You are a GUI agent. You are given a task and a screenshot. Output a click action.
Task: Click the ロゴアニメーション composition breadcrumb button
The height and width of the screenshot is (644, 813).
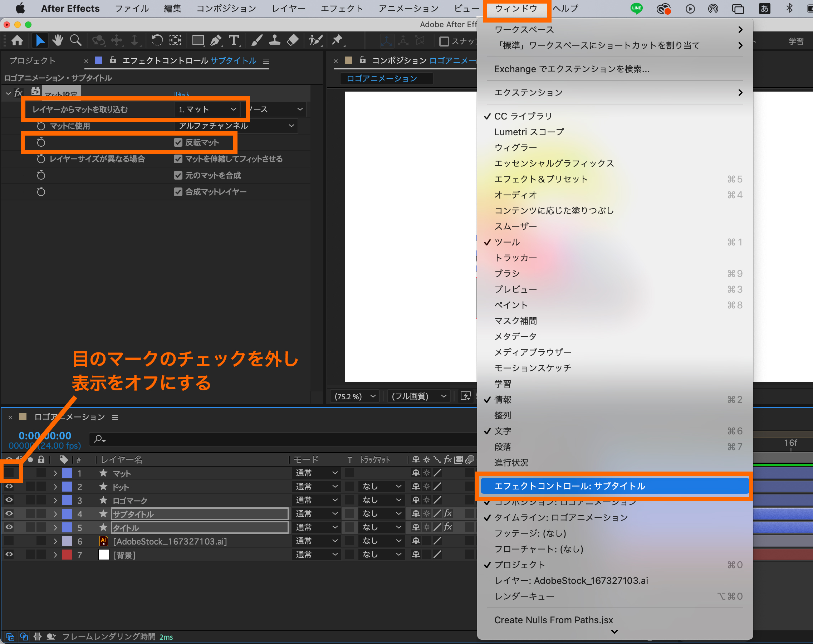point(382,78)
